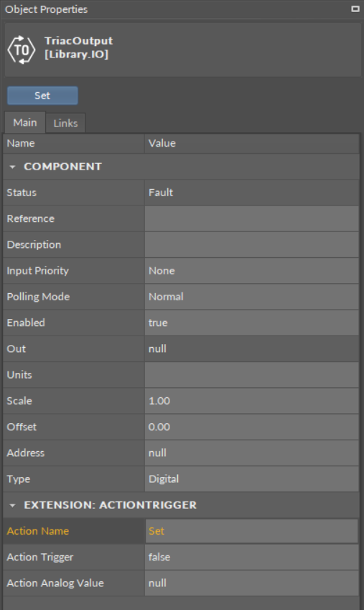The image size is (364, 610).
Task: Open the Input Priority value field
Action: (x=251, y=271)
